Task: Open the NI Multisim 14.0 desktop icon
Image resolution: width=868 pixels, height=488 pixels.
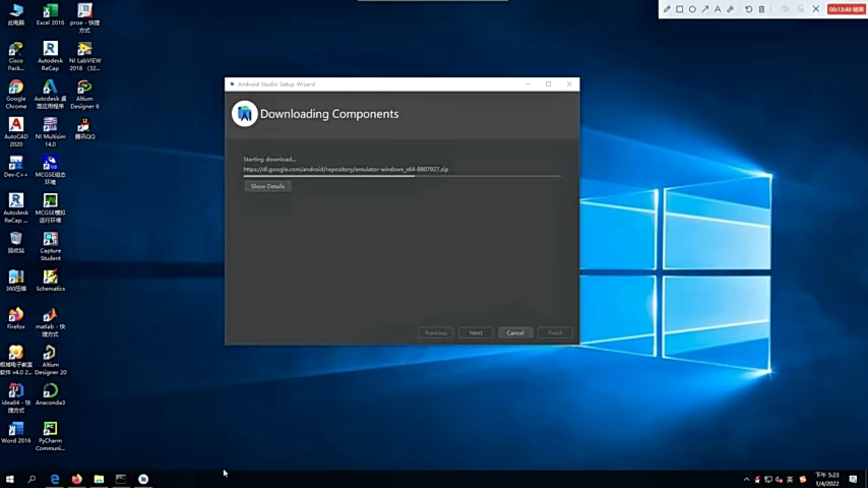Action: (50, 132)
